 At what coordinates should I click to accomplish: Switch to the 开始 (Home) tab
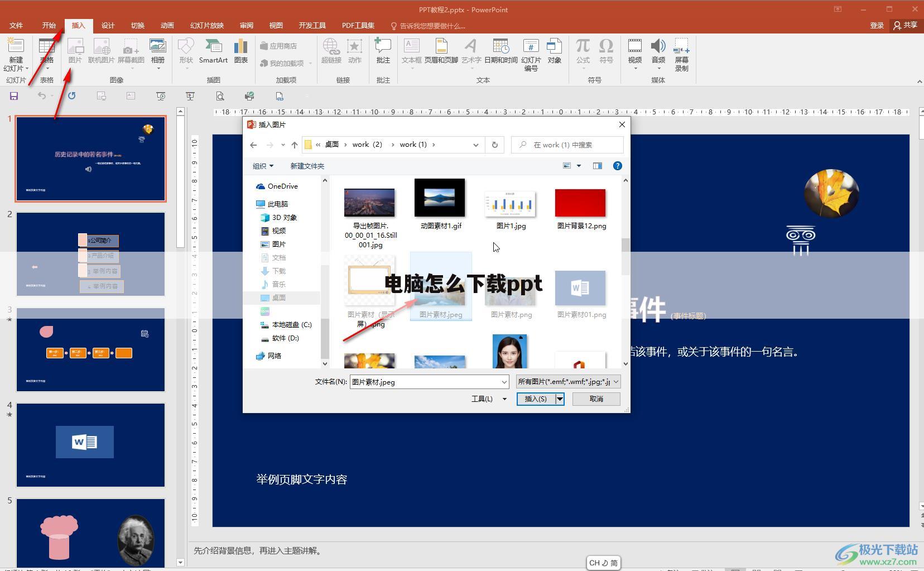coord(49,25)
